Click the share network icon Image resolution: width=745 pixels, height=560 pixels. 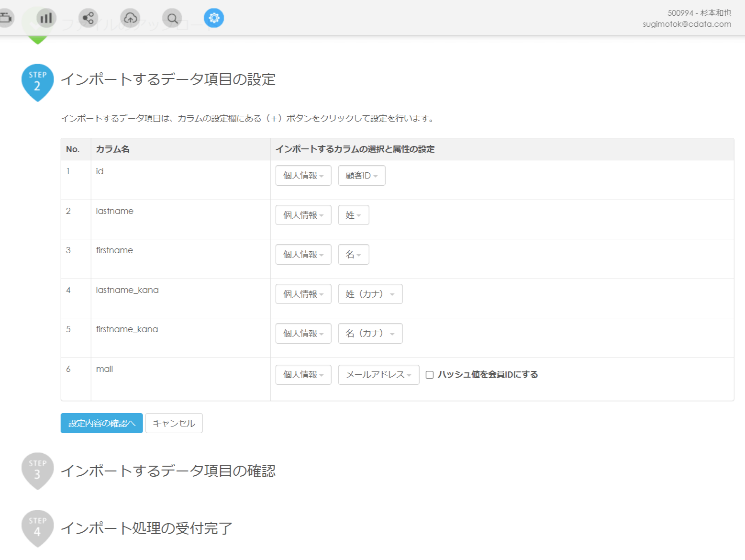point(88,18)
